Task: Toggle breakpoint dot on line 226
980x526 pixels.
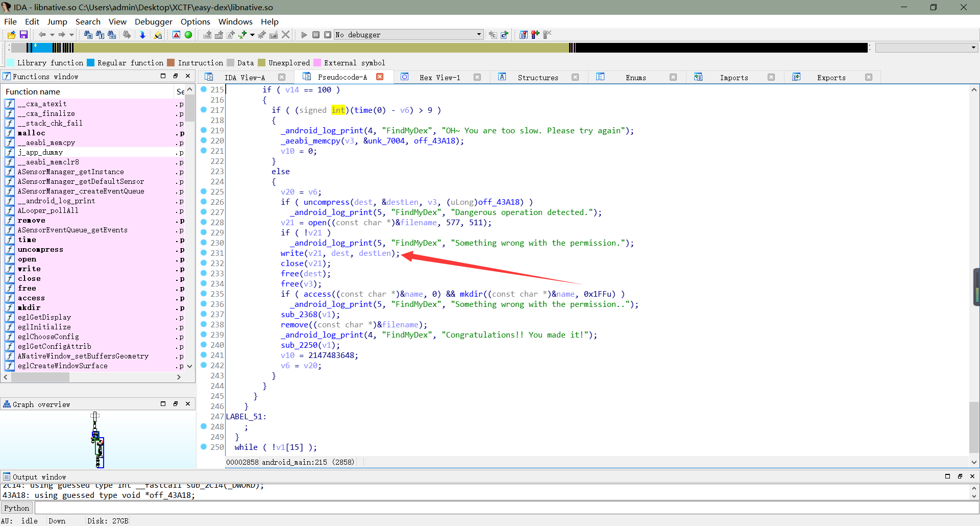Action: pos(204,202)
